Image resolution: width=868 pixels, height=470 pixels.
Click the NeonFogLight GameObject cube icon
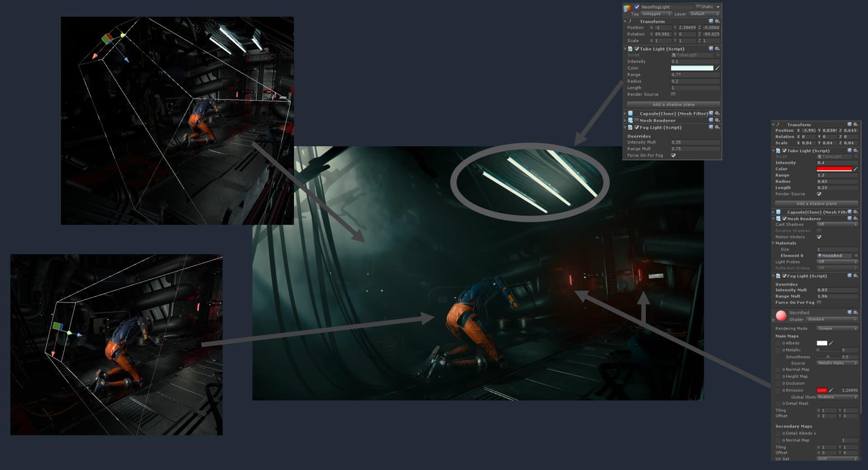coord(627,8)
